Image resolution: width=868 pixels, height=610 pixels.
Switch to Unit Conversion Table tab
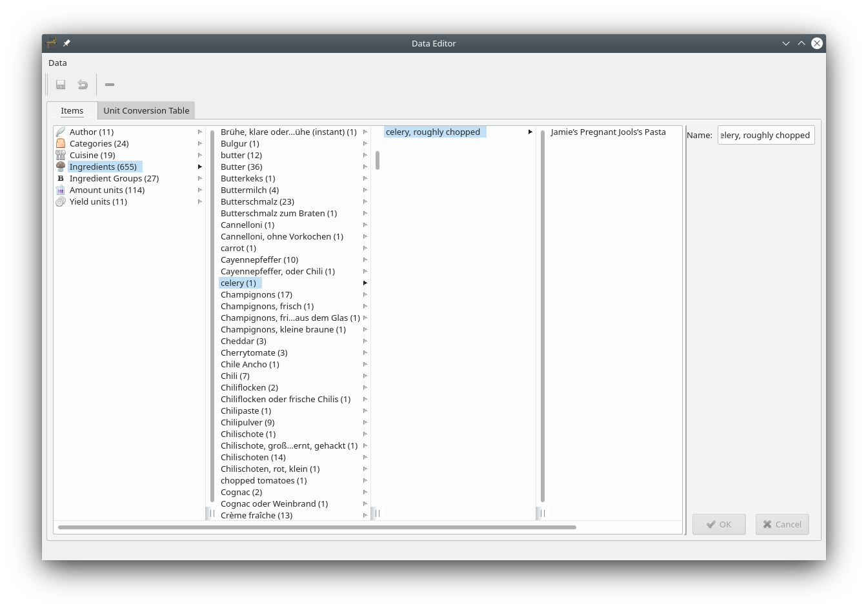click(146, 110)
